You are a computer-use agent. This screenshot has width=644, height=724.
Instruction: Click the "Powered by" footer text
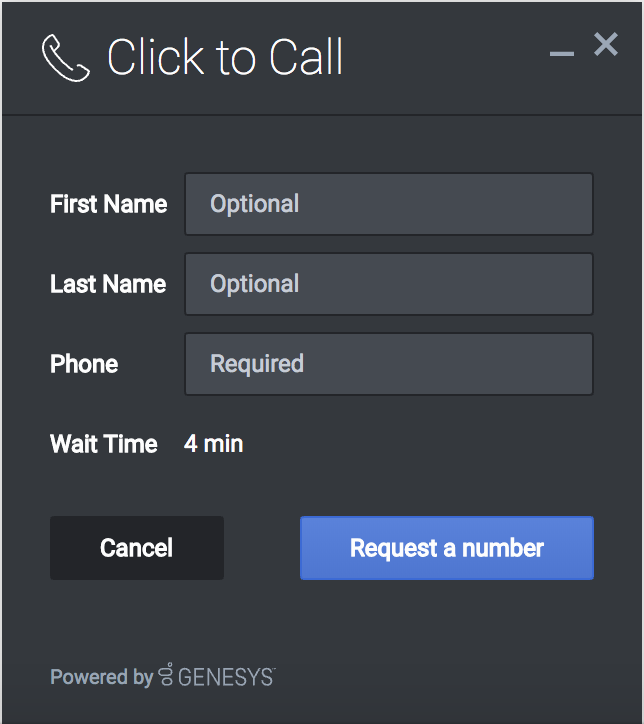(101, 678)
